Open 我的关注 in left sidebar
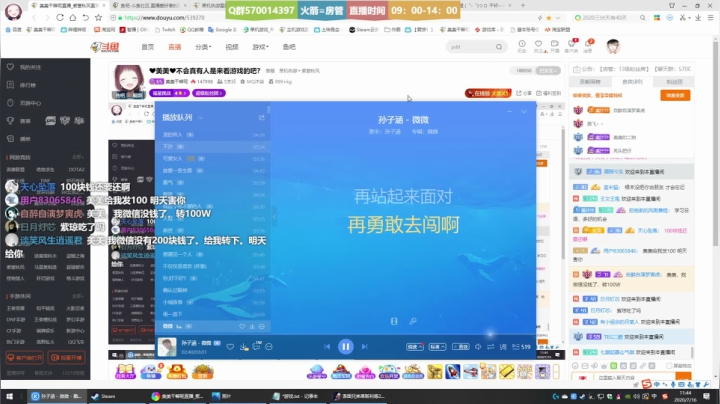This screenshot has height=404, width=720. pos(30,67)
